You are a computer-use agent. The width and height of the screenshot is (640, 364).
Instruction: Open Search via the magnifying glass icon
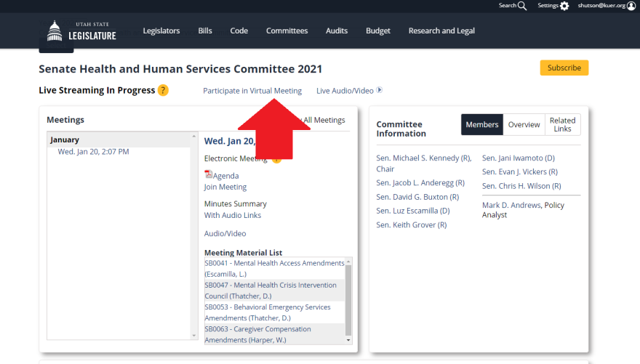pos(522,6)
